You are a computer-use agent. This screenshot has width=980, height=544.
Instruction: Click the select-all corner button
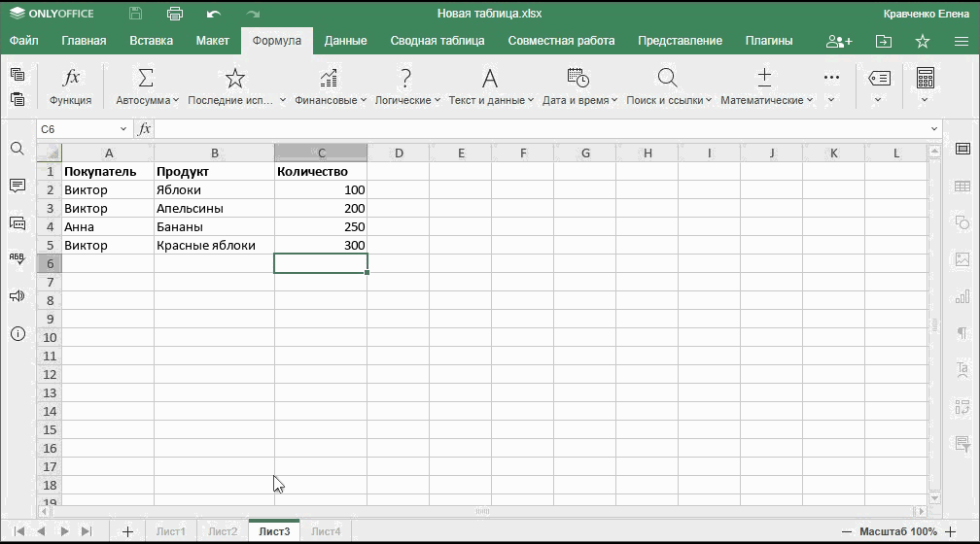pyautogui.click(x=50, y=153)
